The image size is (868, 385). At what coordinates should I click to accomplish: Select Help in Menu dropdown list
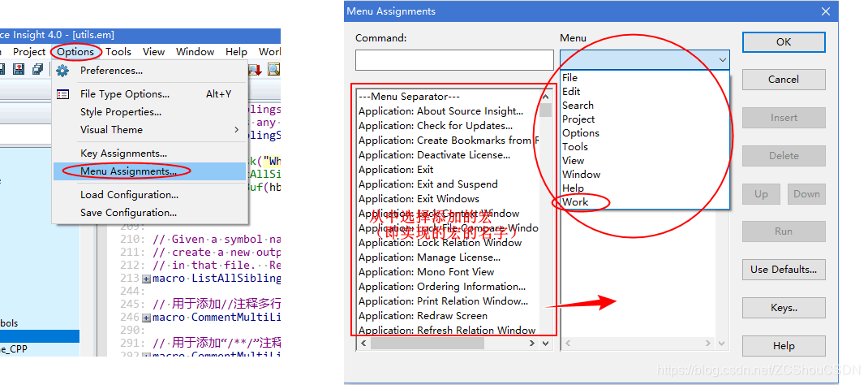pos(645,188)
